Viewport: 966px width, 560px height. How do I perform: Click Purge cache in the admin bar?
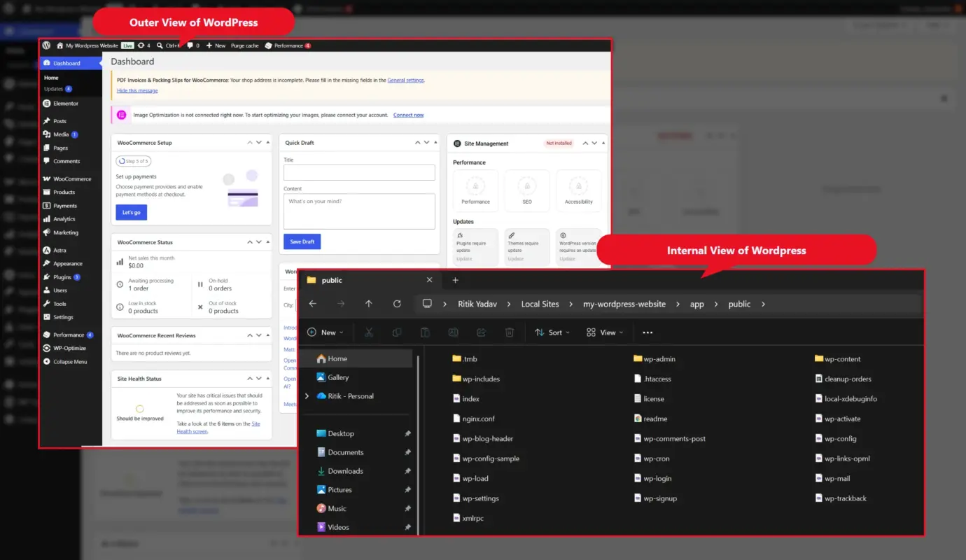[245, 45]
